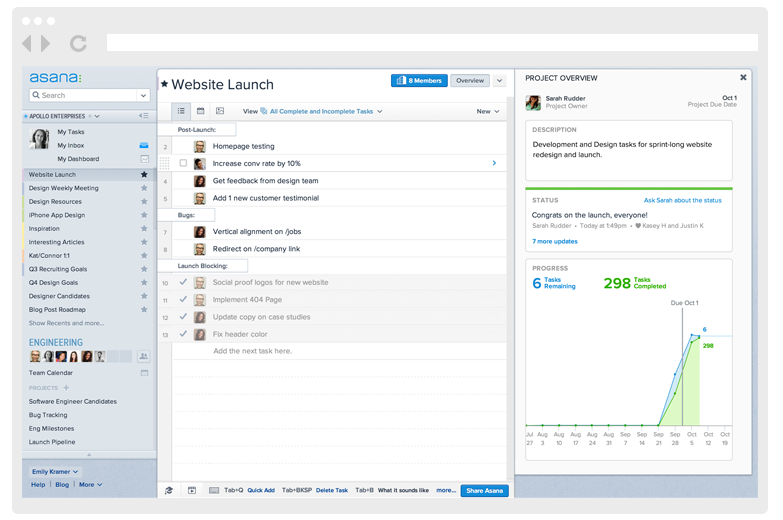
Task: Open the New task dropdown
Action: 488,111
